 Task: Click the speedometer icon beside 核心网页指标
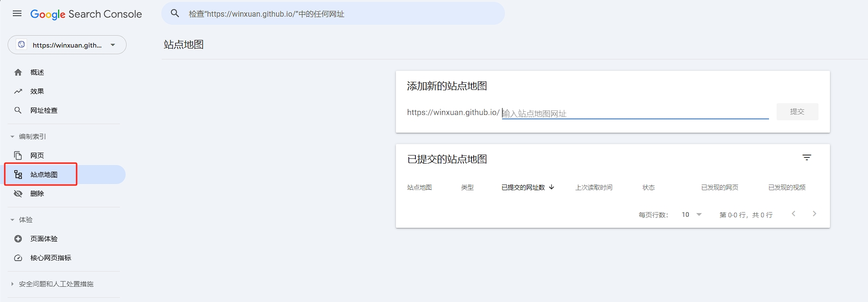pyautogui.click(x=18, y=258)
